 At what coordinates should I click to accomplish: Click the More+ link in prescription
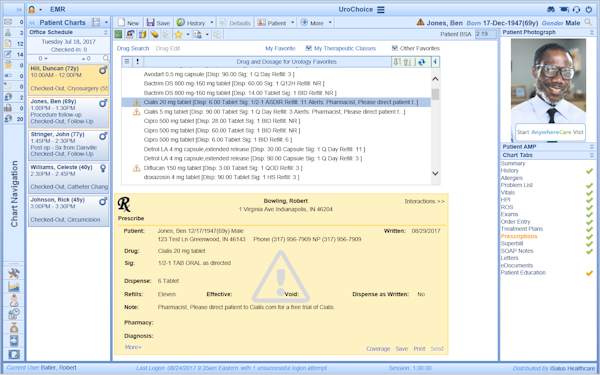click(133, 347)
